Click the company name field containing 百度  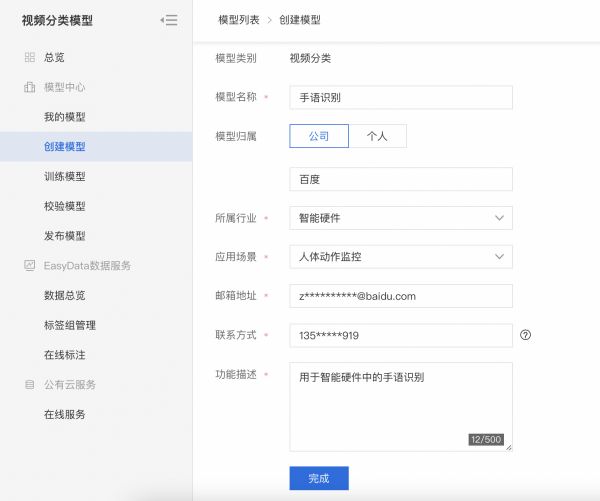pos(401,179)
